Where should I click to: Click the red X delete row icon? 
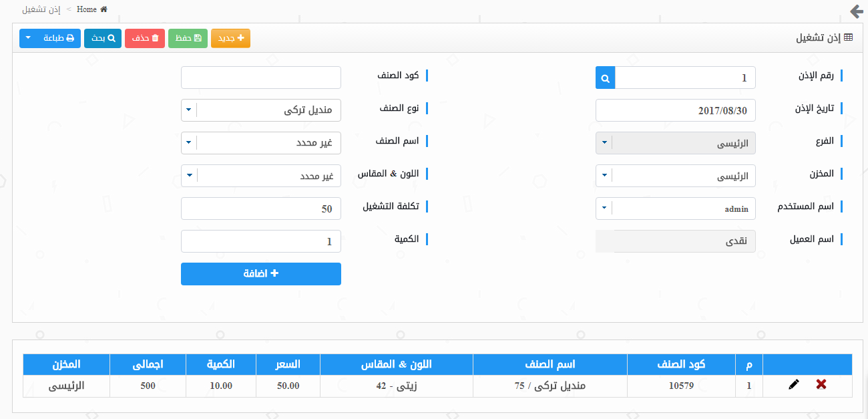click(821, 384)
